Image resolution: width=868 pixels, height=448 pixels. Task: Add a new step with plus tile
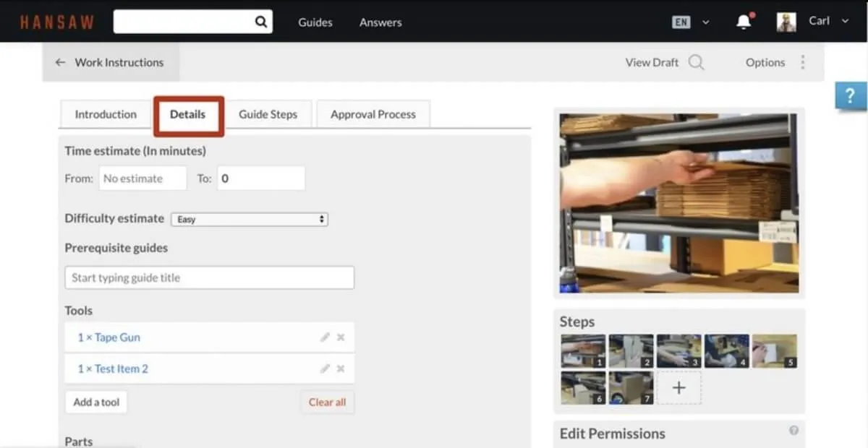pos(678,388)
